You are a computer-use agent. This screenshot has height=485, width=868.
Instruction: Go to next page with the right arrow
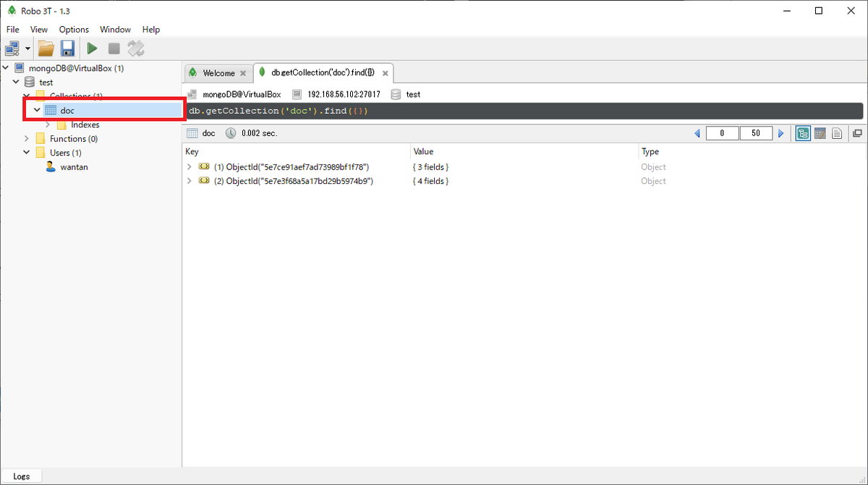tap(780, 133)
